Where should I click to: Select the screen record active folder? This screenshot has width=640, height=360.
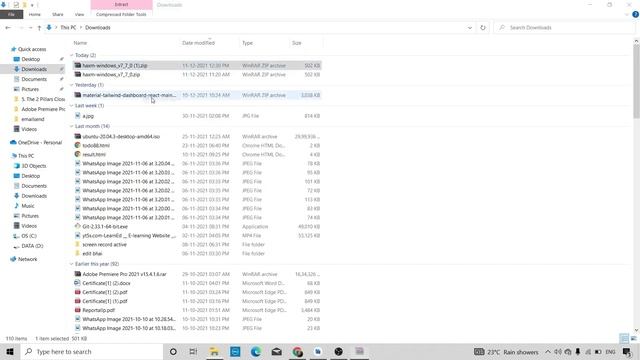pyautogui.click(x=197, y=244)
